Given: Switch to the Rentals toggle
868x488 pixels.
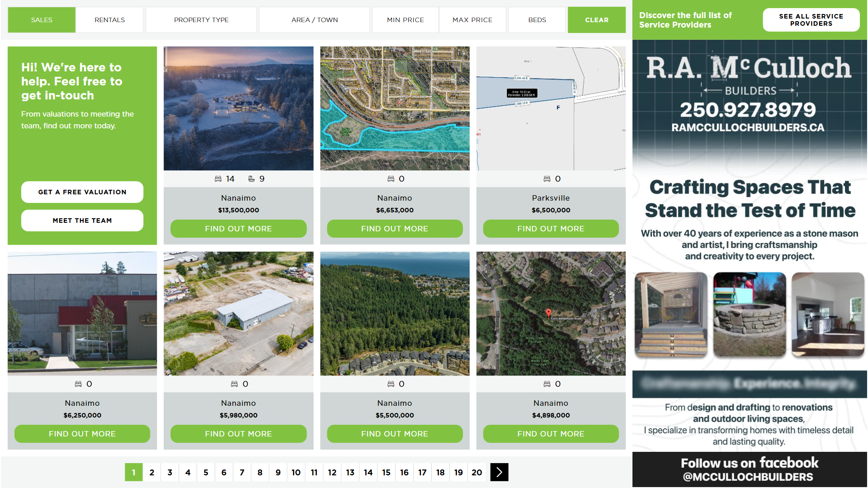Looking at the screenshot, I should (109, 20).
